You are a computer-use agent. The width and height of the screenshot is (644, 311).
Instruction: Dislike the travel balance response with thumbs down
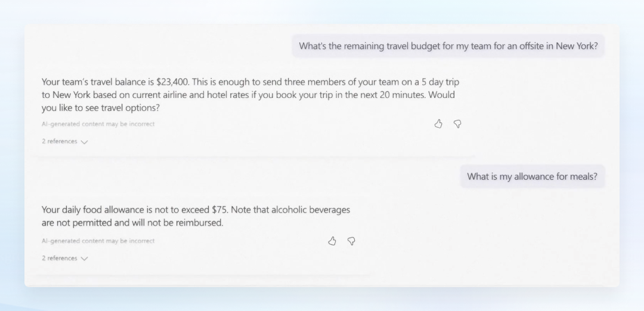click(x=457, y=124)
